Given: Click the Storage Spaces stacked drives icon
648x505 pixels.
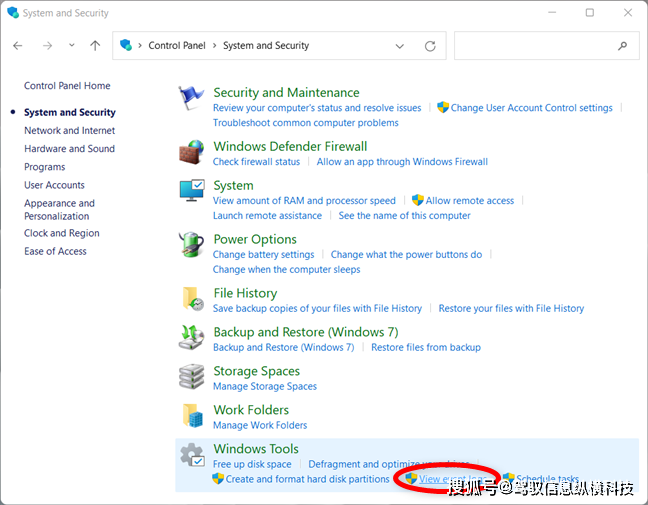Looking at the screenshot, I should [x=191, y=376].
